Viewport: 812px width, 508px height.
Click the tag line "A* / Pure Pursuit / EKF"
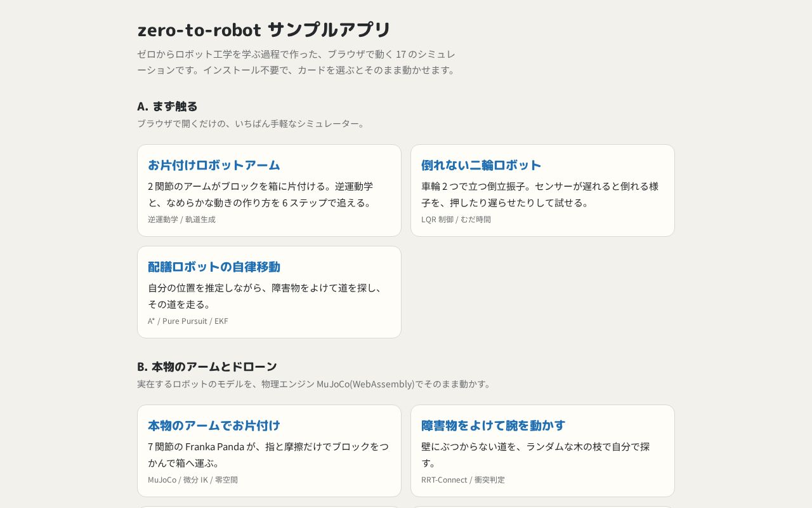188,321
